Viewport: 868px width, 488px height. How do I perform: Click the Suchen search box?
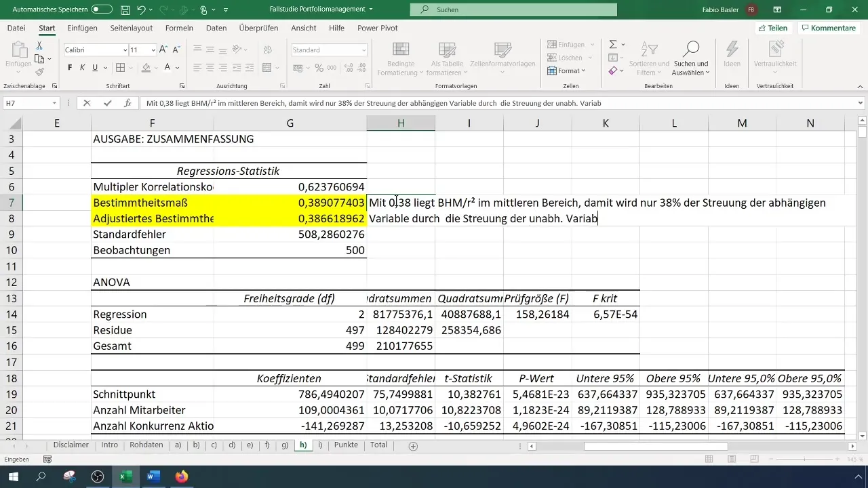[x=514, y=9]
